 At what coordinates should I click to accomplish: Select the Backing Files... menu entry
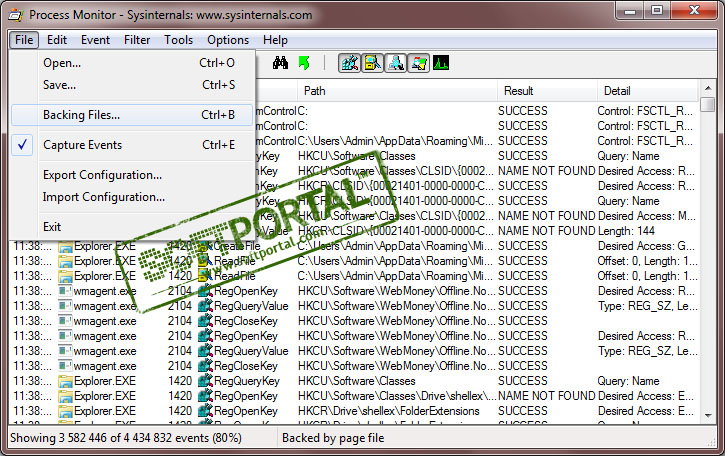132,115
